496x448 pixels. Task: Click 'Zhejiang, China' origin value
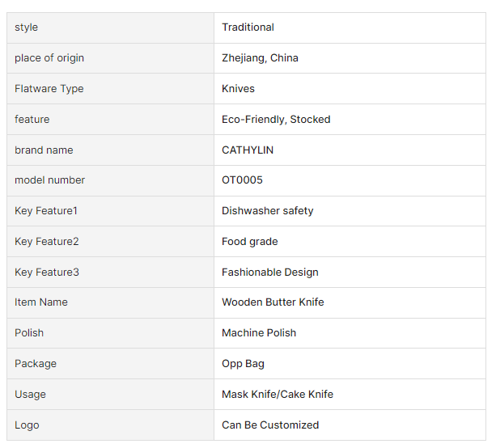tap(260, 58)
